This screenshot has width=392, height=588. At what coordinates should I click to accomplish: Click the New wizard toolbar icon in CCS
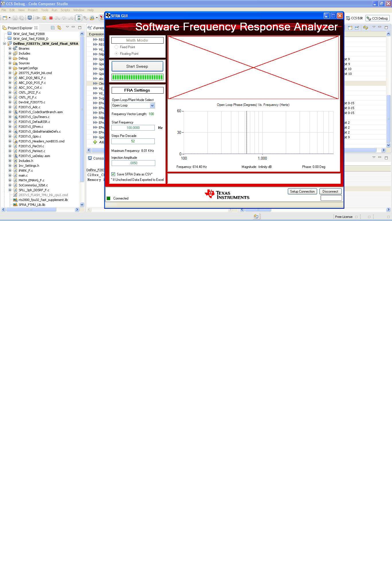(5, 18)
